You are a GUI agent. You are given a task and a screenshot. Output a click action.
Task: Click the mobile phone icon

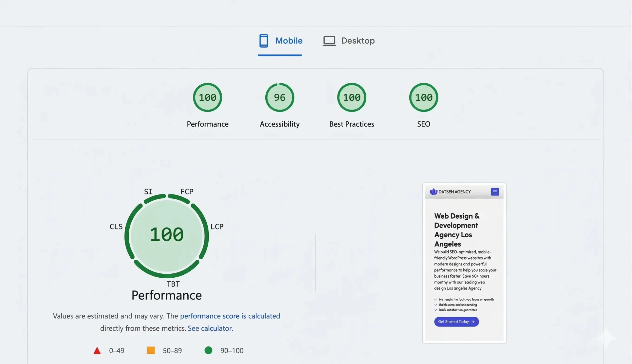264,41
